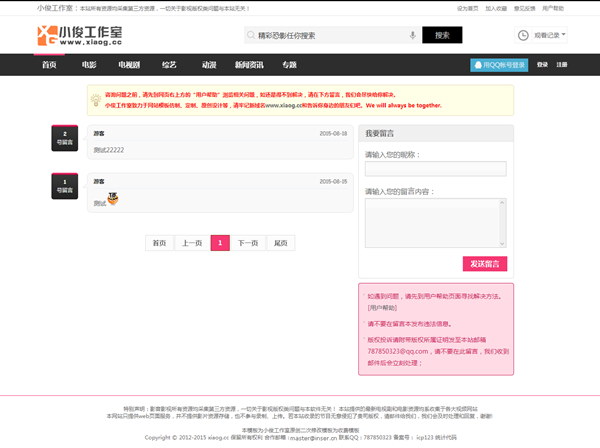
Task: Click the 用户帮助 top link
Action: pyautogui.click(x=553, y=8)
